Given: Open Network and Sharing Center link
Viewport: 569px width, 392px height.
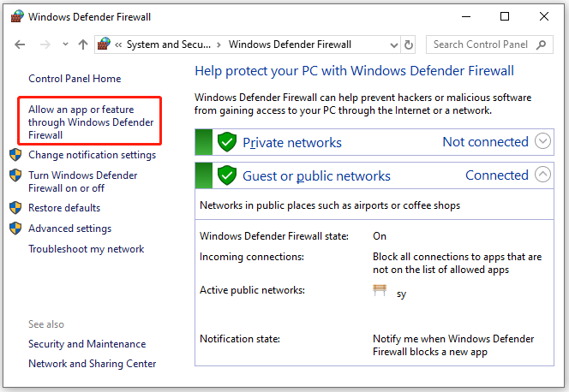Looking at the screenshot, I should click(93, 364).
